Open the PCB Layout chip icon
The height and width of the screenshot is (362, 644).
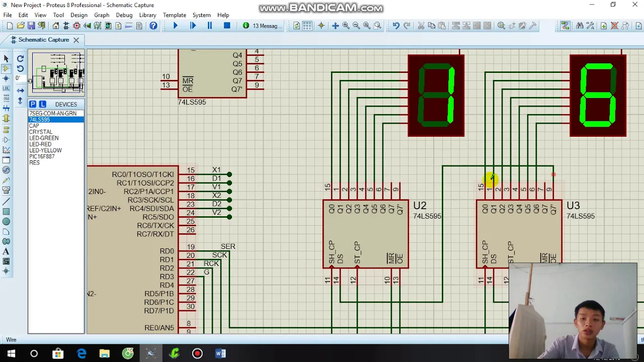(x=77, y=26)
